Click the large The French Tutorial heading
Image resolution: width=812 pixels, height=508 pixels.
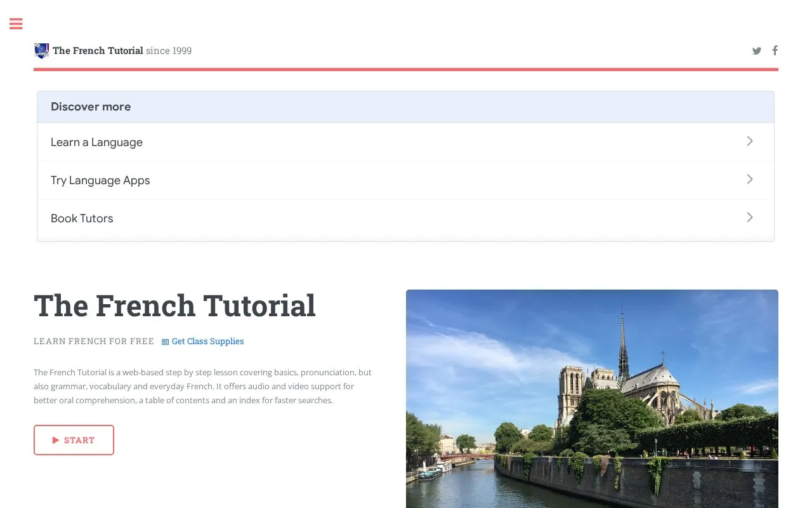[x=174, y=305]
